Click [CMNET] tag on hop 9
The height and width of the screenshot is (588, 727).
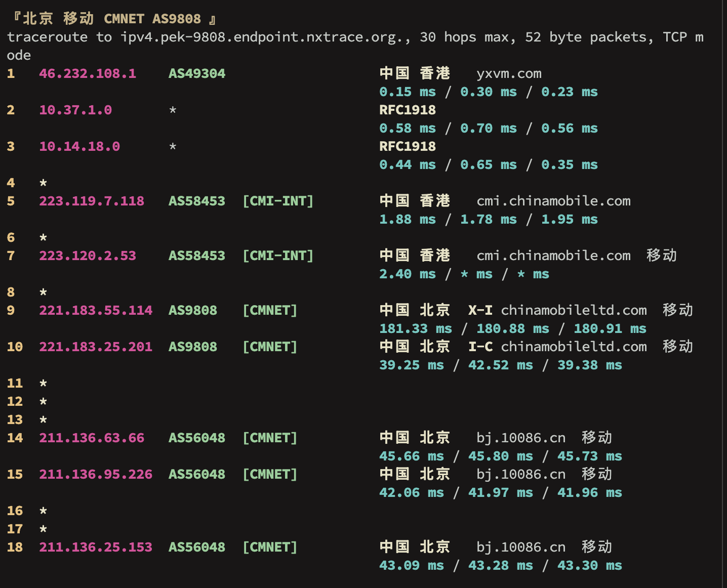click(270, 310)
